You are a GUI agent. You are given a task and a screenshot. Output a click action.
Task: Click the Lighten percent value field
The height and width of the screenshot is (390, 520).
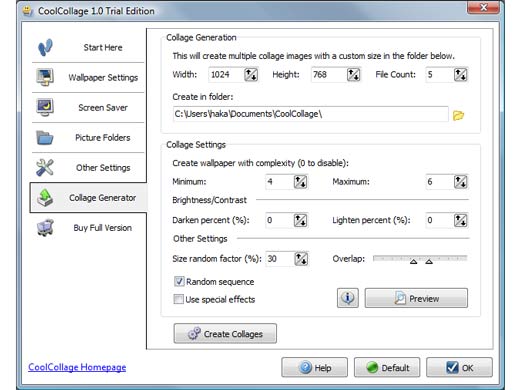tap(440, 220)
